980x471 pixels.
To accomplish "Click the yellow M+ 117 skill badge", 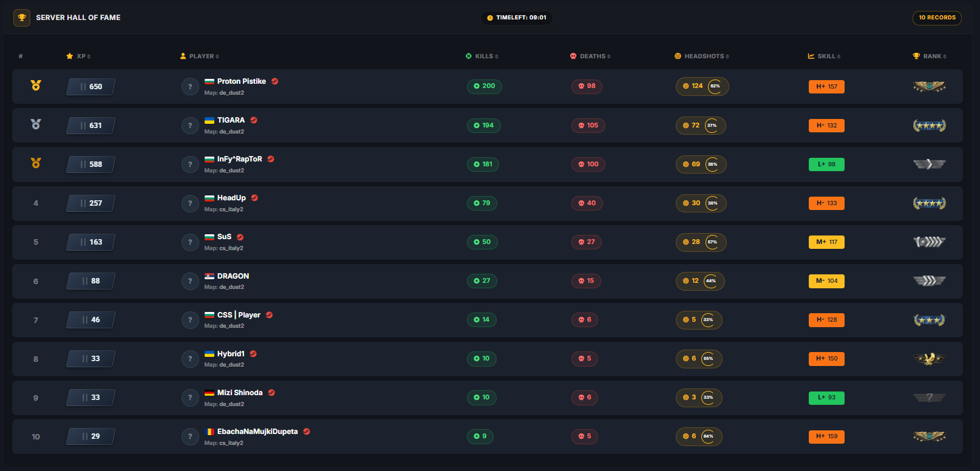I will (x=826, y=242).
